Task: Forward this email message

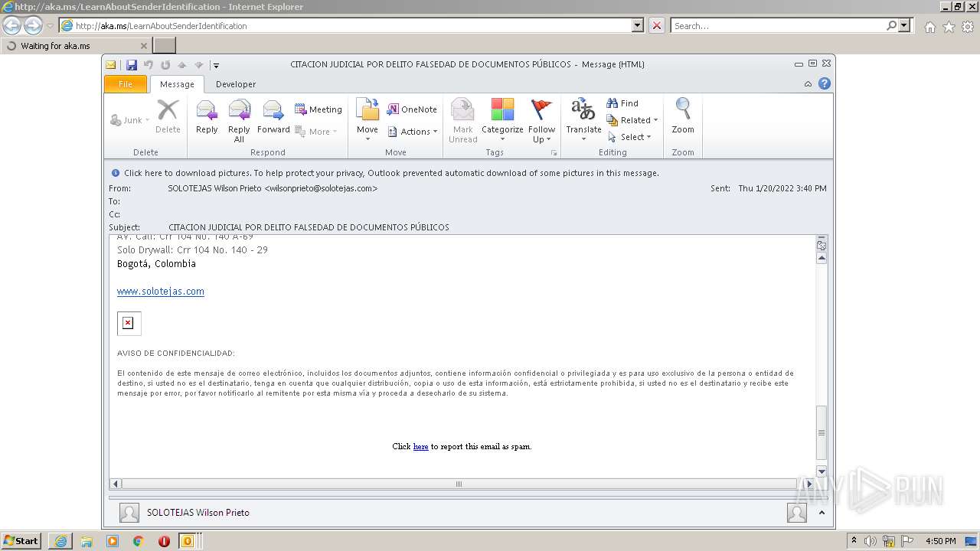Action: (x=273, y=118)
